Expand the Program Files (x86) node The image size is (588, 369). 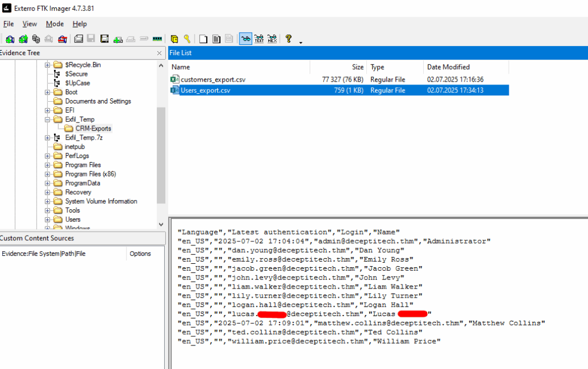pos(48,174)
